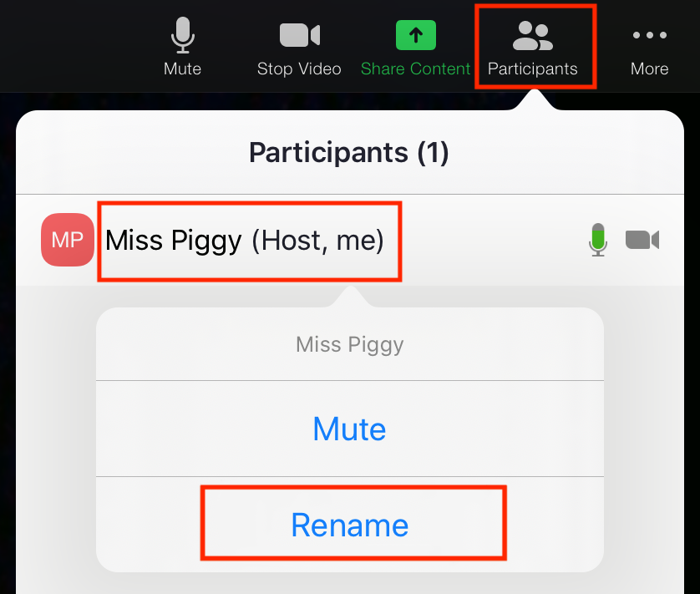Image resolution: width=700 pixels, height=594 pixels.
Task: Click Miss Piggy's green microphone status icon
Action: coord(598,240)
